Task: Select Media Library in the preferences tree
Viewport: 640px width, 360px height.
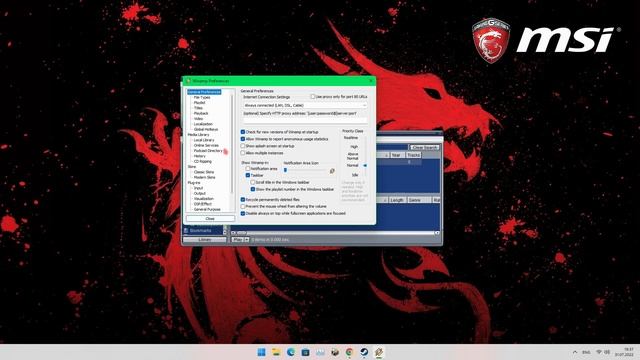Action: 198,135
